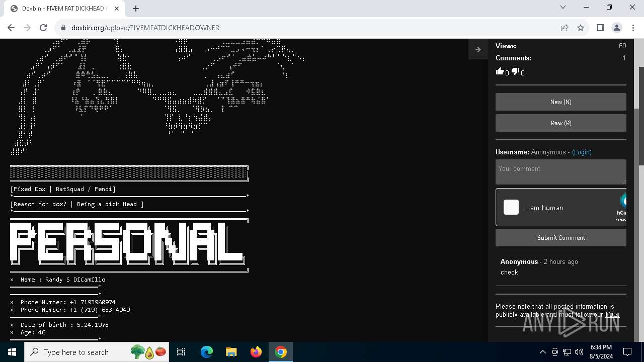Click the thumbs up icon

[x=500, y=71]
